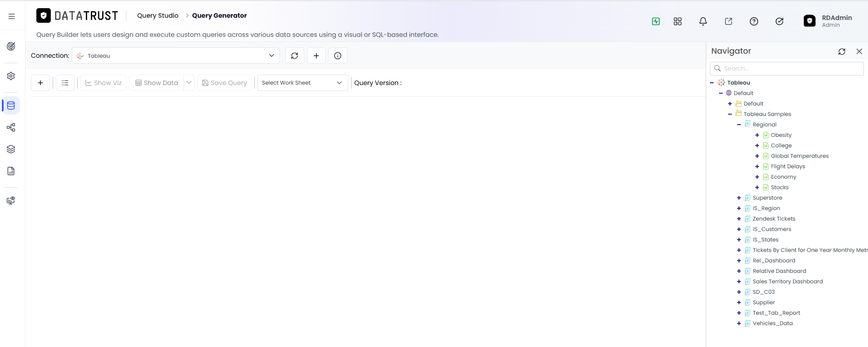Click the connection info icon
This screenshot has height=347, width=868.
tap(337, 55)
